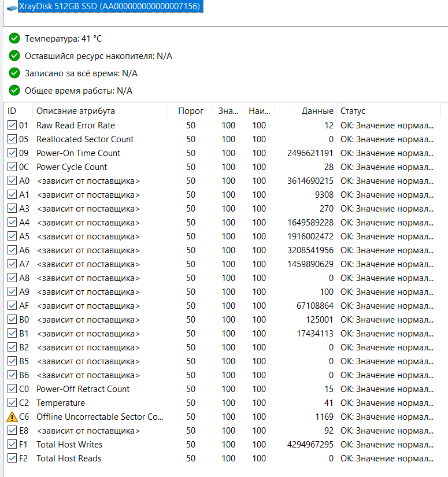Sort by the Наи... column header
The height and width of the screenshot is (477, 448).
coord(259,111)
